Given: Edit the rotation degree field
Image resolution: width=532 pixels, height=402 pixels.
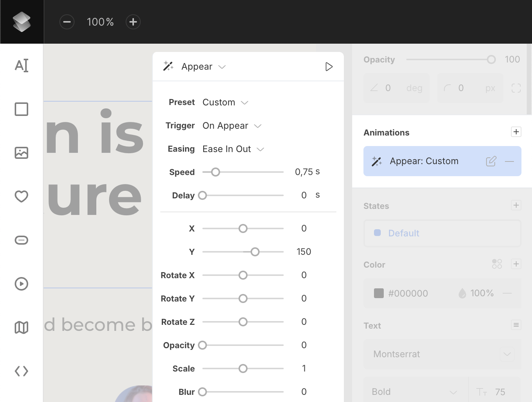Looking at the screenshot, I should 397,88.
